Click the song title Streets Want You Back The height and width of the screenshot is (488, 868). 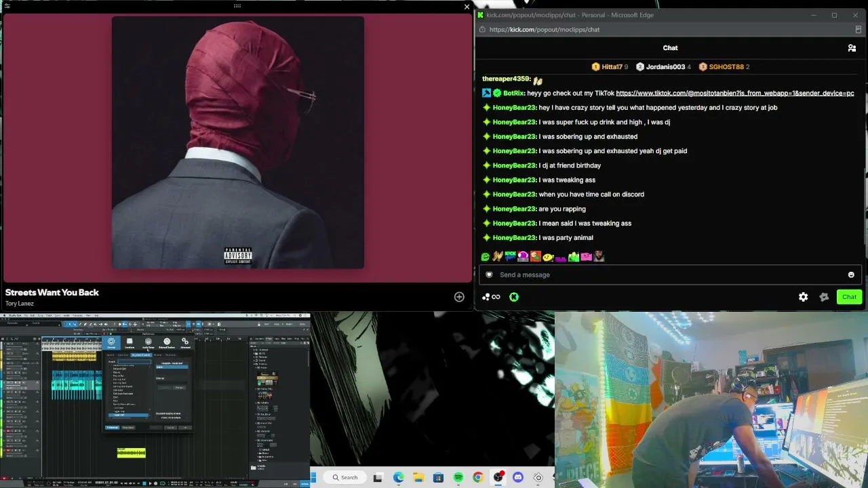[52, 292]
